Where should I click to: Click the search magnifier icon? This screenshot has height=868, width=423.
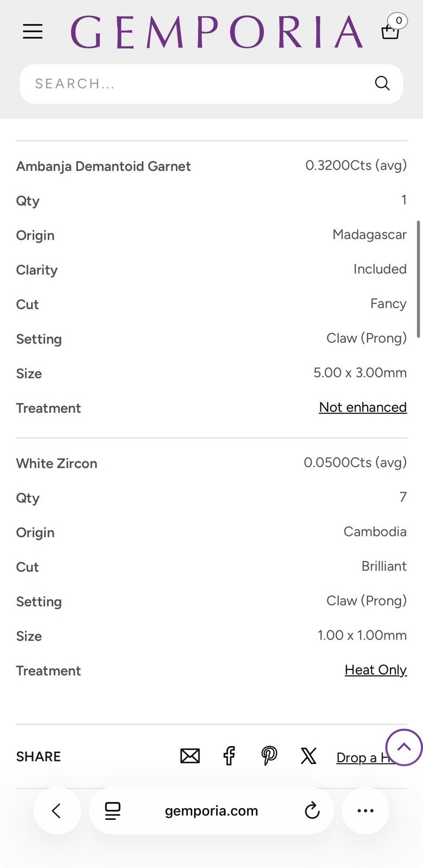click(x=382, y=84)
